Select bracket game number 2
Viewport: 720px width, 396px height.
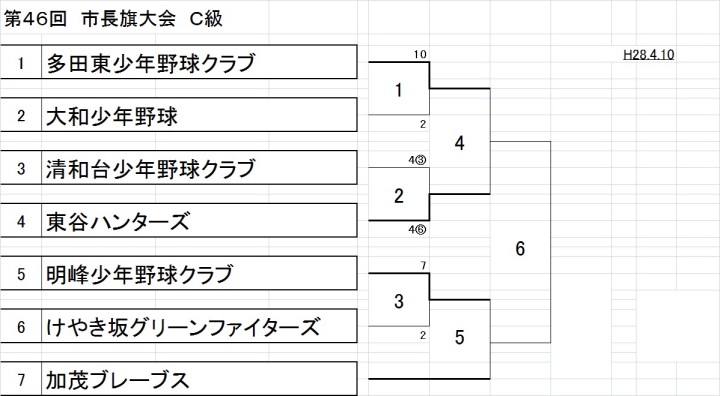tap(399, 196)
